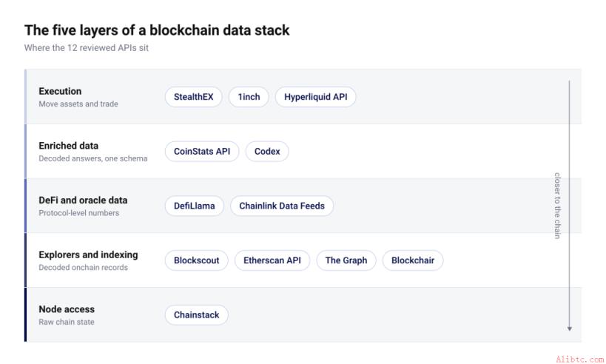The height and width of the screenshot is (364, 606).
Task: Click the five layers main title
Action: tap(157, 30)
